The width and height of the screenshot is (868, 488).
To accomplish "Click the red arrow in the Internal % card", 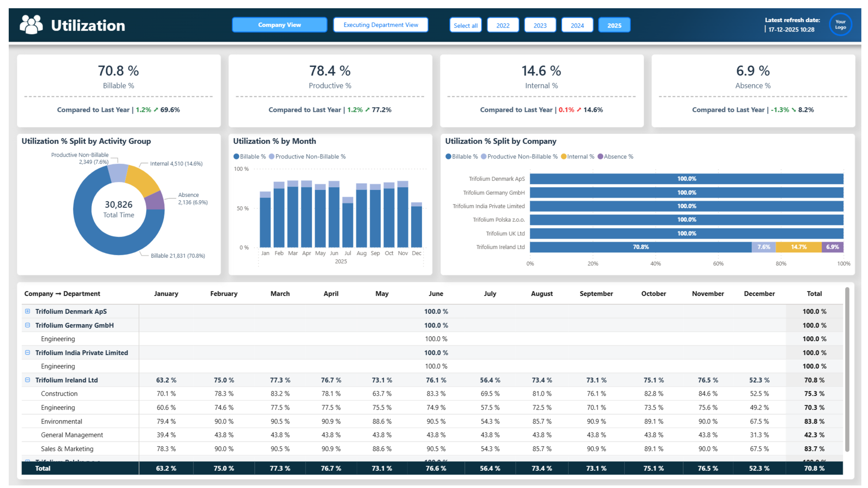I will (x=579, y=110).
